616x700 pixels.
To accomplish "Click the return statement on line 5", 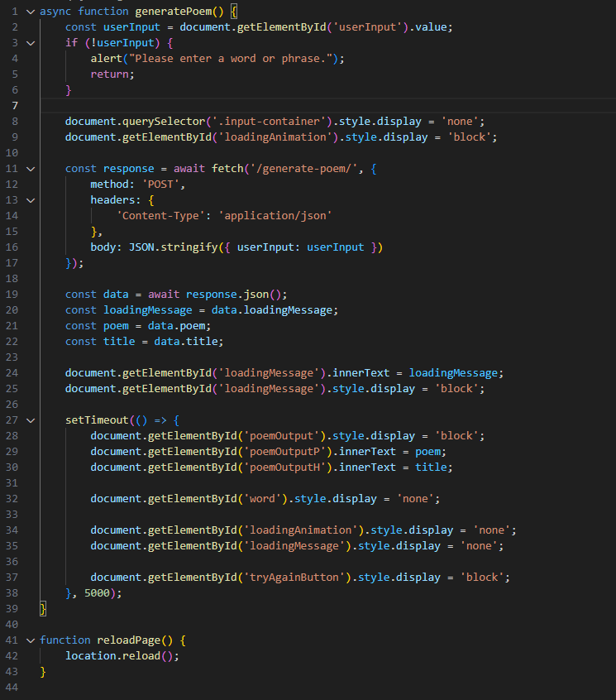I will click(112, 74).
